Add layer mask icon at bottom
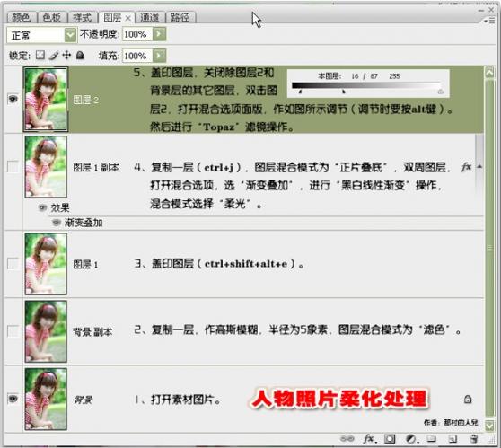 [x=390, y=439]
